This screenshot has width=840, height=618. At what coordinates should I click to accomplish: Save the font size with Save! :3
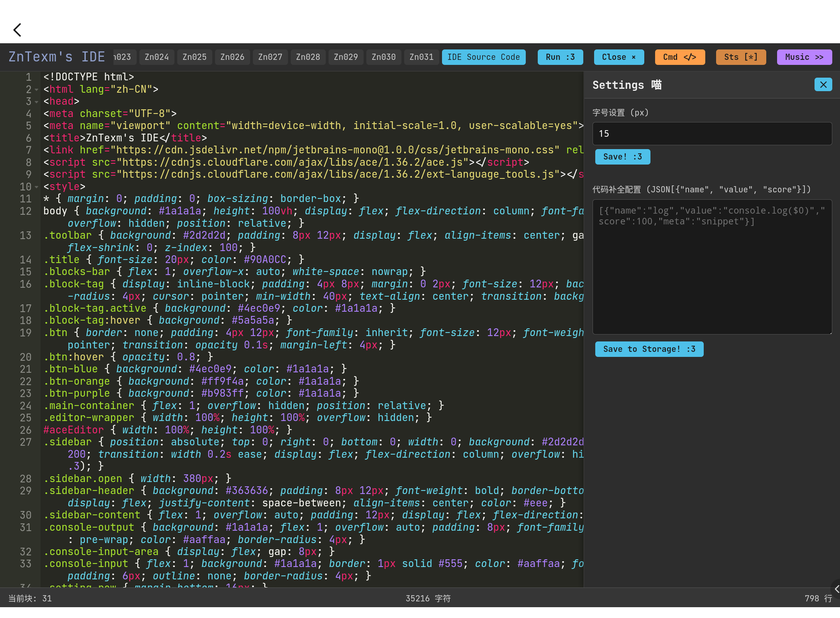(x=623, y=157)
